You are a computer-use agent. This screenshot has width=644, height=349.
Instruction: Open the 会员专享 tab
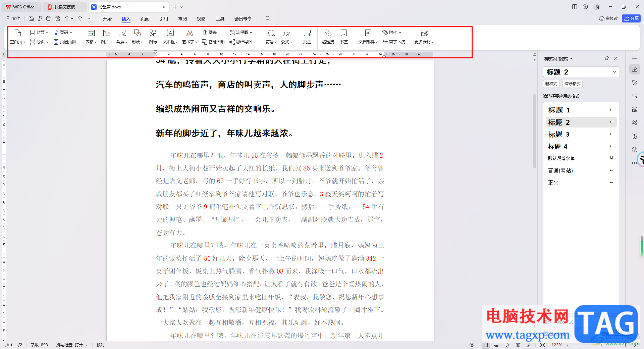pyautogui.click(x=243, y=19)
